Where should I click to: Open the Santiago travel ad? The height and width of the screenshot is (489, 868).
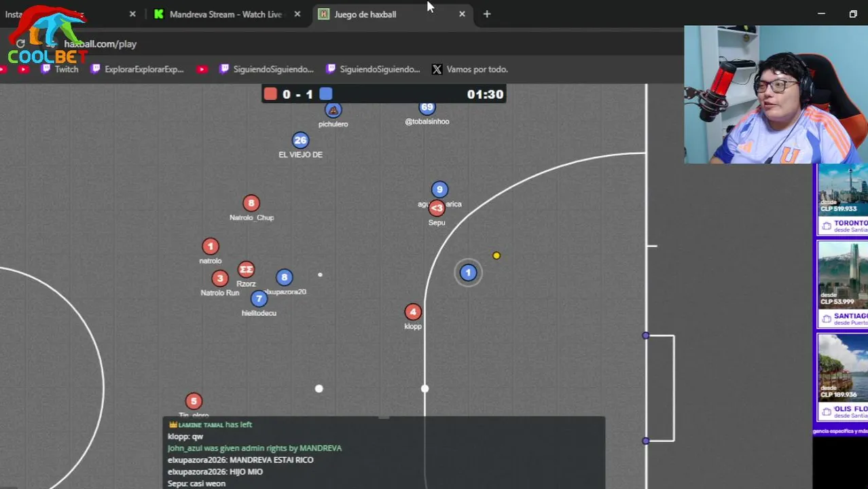(842, 285)
